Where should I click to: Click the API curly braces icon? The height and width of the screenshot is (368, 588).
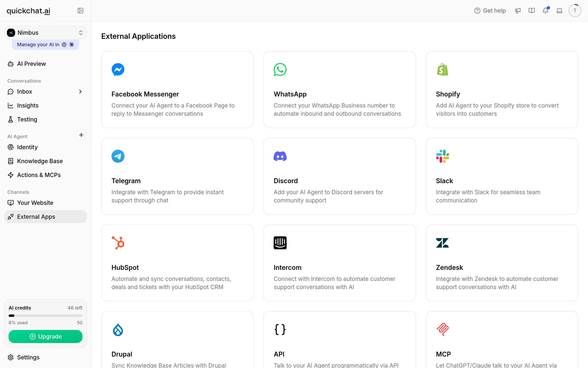[x=280, y=330]
